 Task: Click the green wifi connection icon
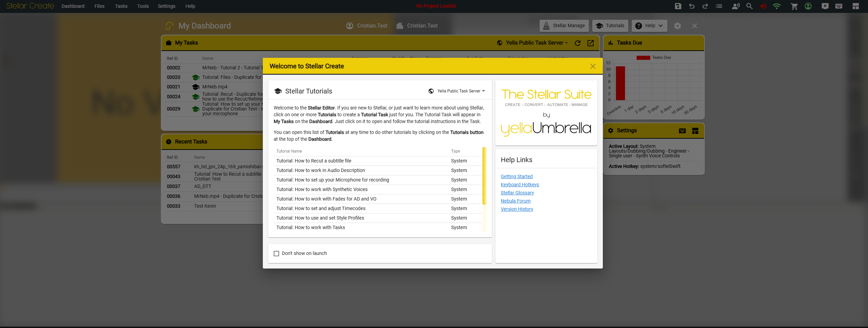click(777, 6)
